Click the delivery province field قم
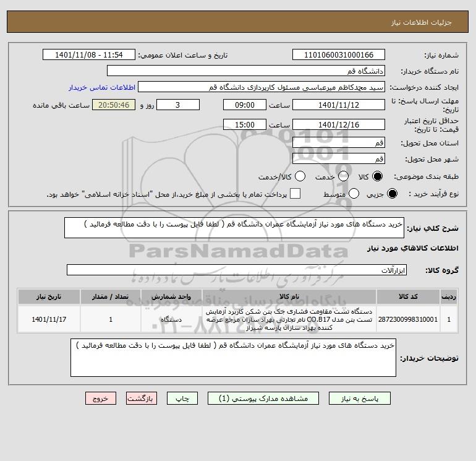Image resolution: width=476 pixels, height=461 pixels. pyautogui.click(x=339, y=142)
